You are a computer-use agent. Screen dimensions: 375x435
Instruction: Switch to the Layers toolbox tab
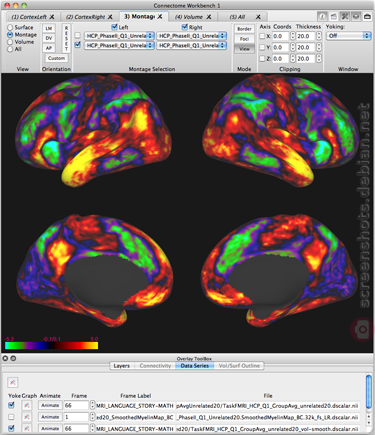point(121,366)
